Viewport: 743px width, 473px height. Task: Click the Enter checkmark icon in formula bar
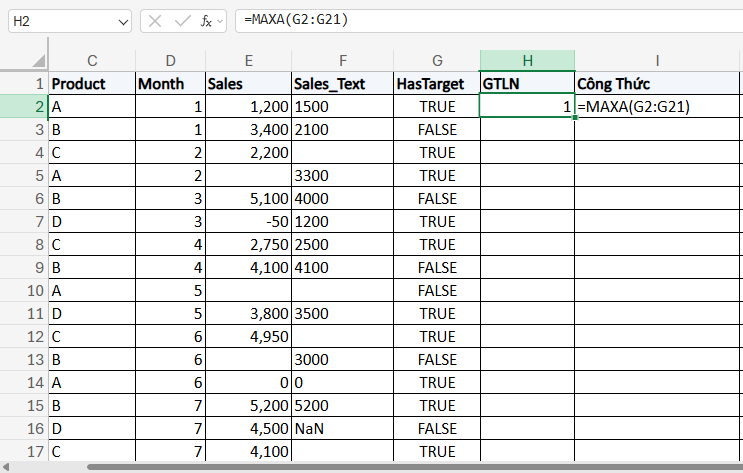click(181, 20)
